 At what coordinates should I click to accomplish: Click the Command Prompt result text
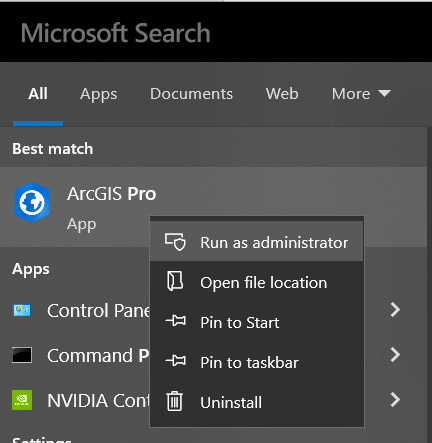coord(98,355)
